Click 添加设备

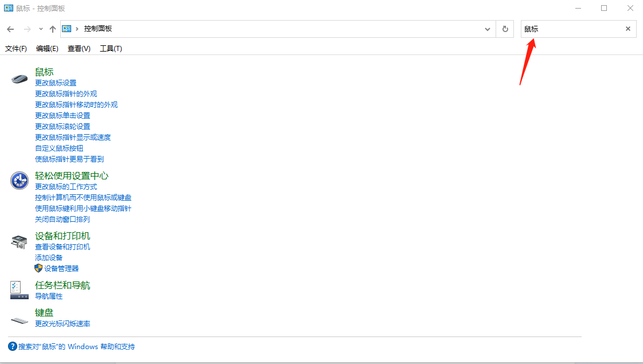49,257
